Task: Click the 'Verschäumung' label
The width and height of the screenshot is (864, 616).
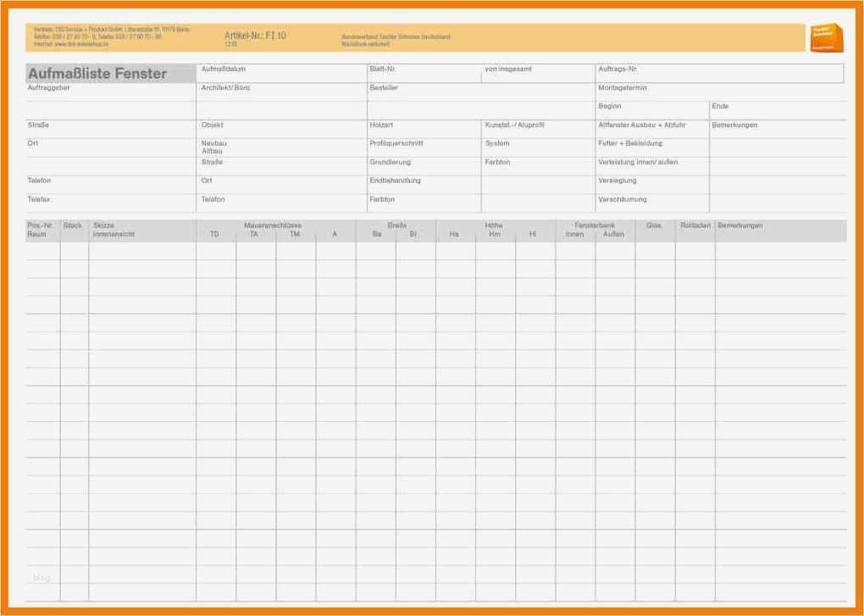Action: 623,199
